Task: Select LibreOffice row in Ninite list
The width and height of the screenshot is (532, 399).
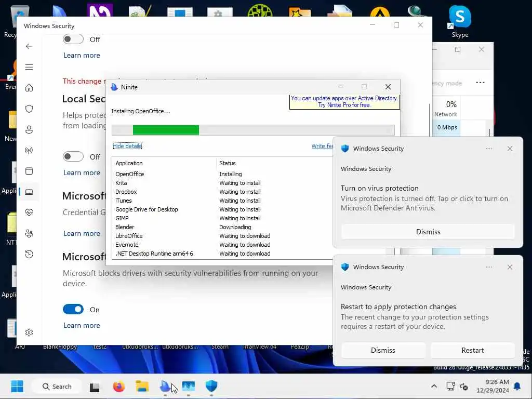Action: click(222, 236)
